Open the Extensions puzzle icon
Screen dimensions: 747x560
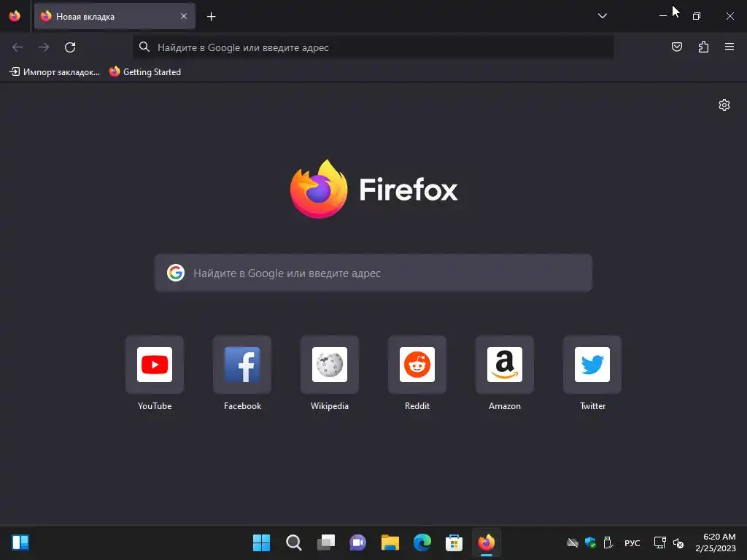(x=704, y=47)
